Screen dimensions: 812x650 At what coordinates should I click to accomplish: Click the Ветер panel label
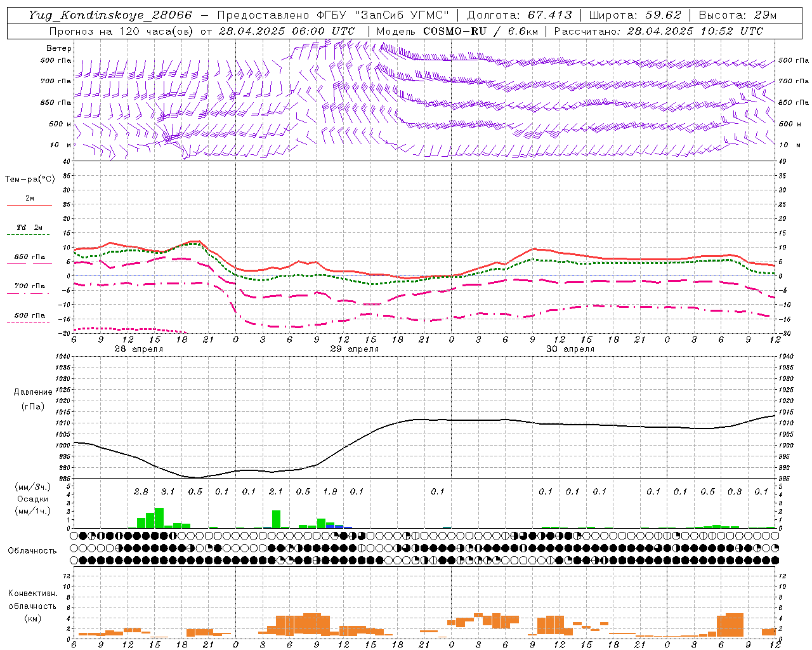click(x=59, y=48)
